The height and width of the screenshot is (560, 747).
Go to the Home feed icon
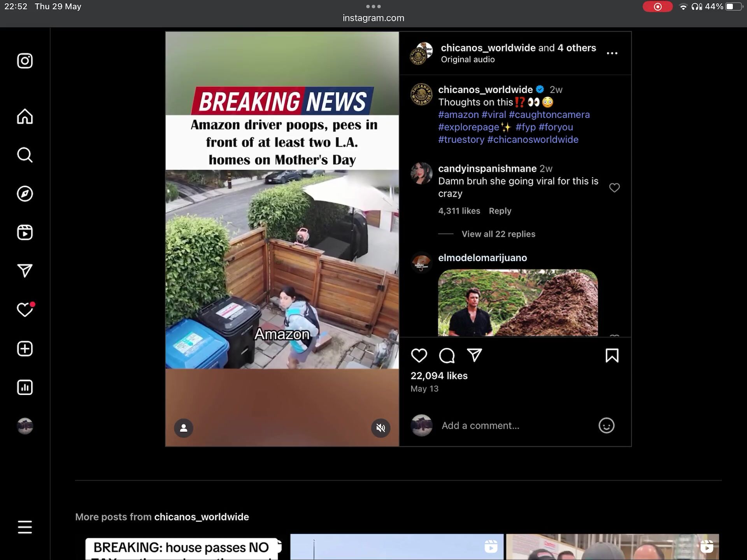pyautogui.click(x=25, y=116)
